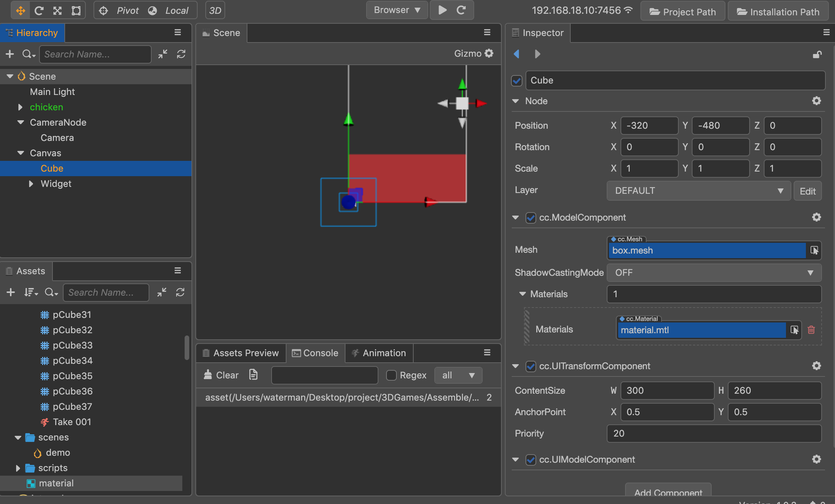Uncheck the Cube node active checkbox
The height and width of the screenshot is (504, 835).
tap(517, 80)
